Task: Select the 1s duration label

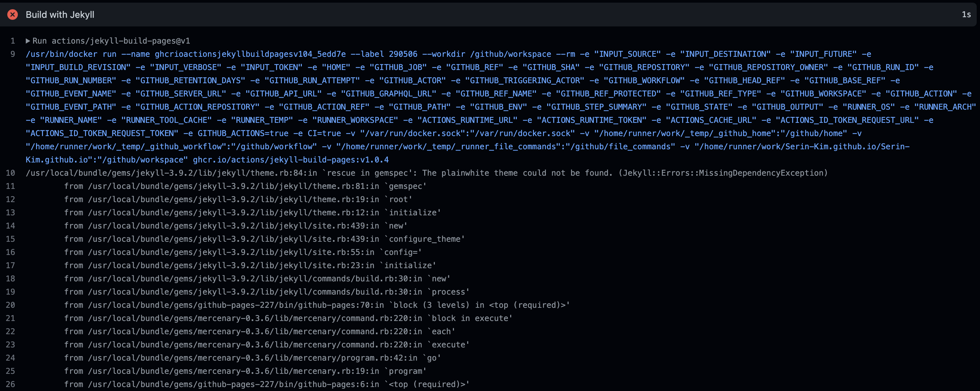Action: pyautogui.click(x=967, y=15)
